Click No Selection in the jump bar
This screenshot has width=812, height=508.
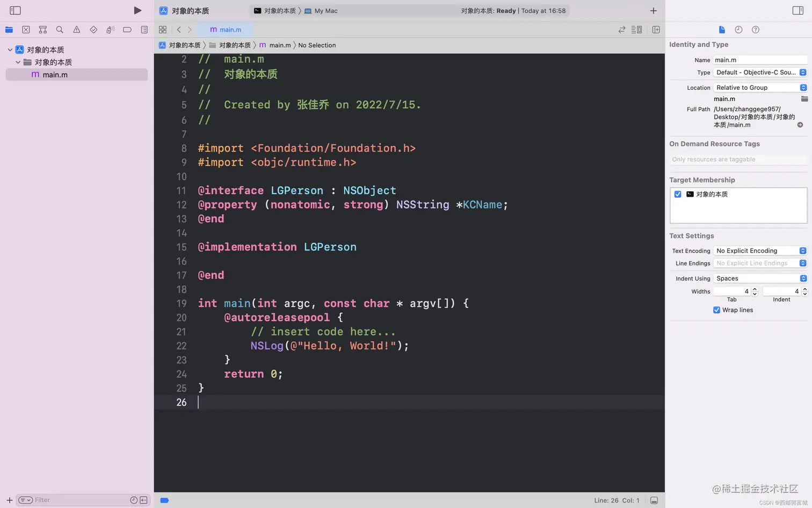click(317, 45)
